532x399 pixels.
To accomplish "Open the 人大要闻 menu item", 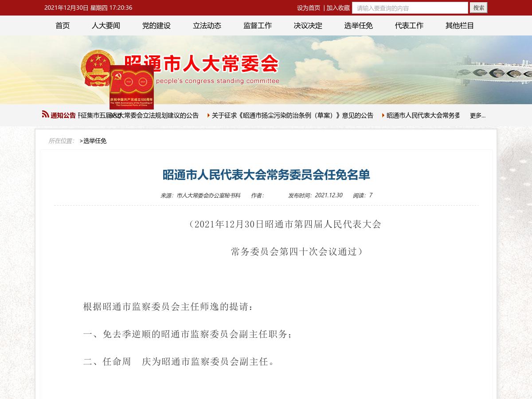I will 106,26.
